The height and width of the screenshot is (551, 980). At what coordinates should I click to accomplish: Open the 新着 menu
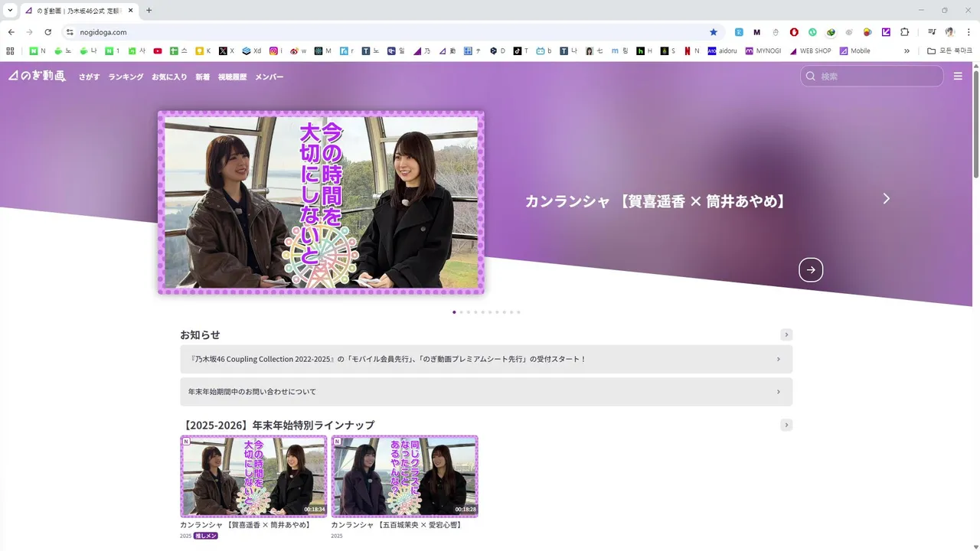coord(202,77)
